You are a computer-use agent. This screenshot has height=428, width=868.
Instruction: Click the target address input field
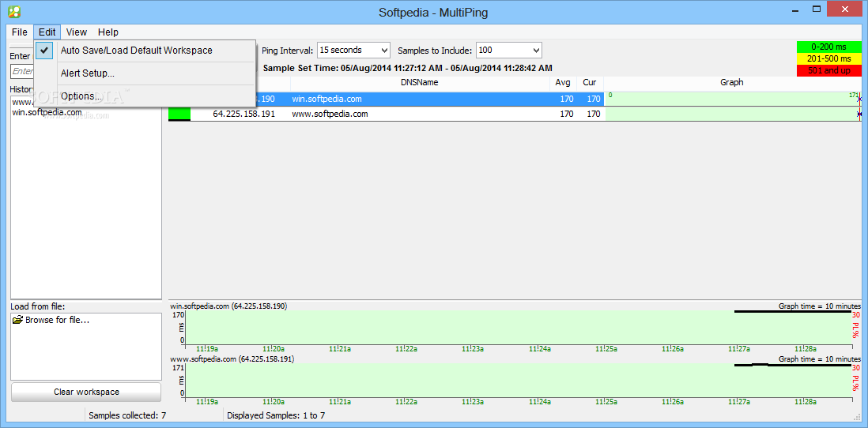[x=22, y=71]
